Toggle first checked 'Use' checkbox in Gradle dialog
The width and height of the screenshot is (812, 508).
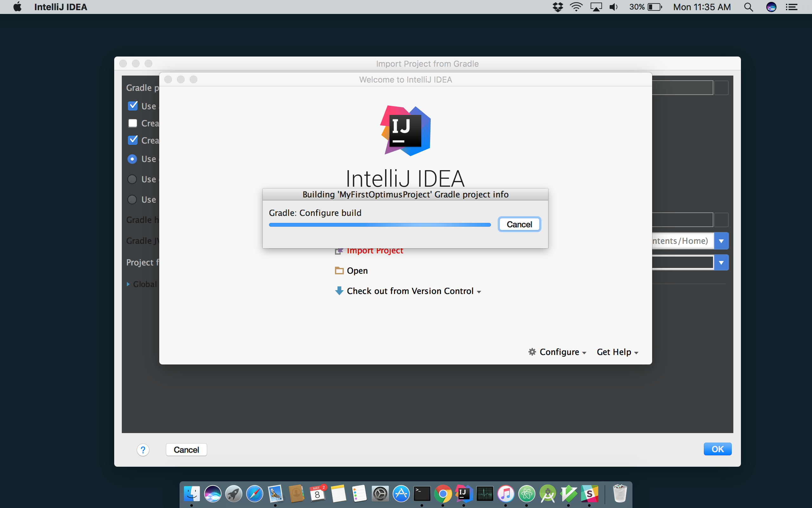(x=133, y=106)
